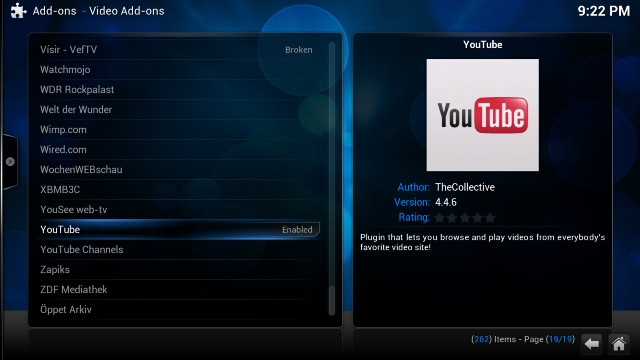Open Wired.com add-on entry

[180, 149]
